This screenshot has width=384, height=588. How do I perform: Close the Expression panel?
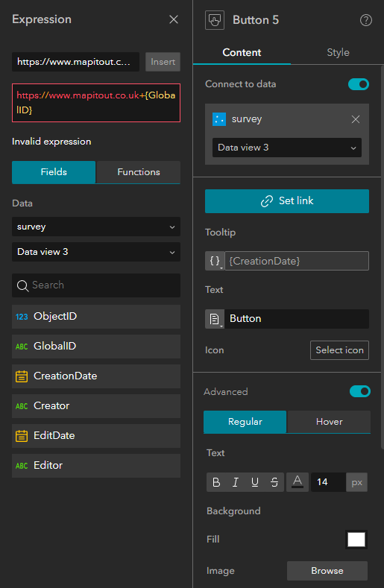tap(174, 19)
